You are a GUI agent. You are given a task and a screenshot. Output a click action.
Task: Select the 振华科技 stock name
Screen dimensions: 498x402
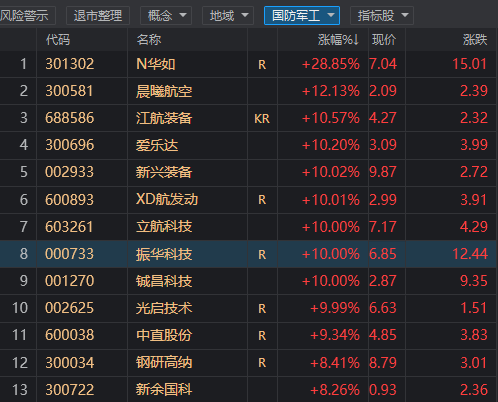coord(164,254)
